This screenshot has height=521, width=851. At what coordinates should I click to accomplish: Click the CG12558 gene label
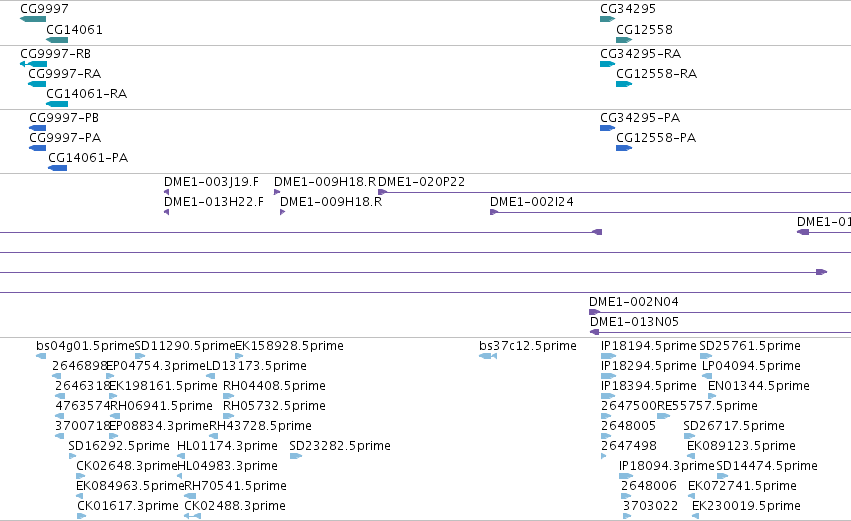pos(644,29)
